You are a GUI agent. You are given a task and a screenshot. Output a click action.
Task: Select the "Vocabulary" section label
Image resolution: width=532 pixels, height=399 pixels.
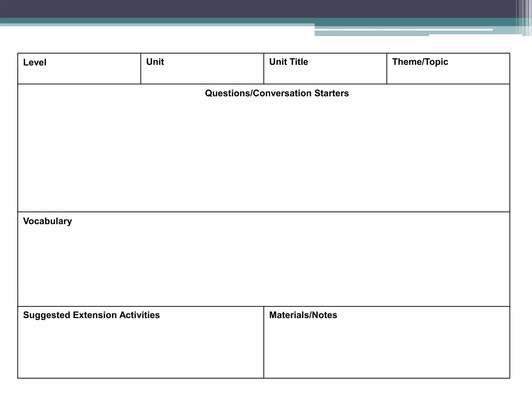pyautogui.click(x=48, y=221)
